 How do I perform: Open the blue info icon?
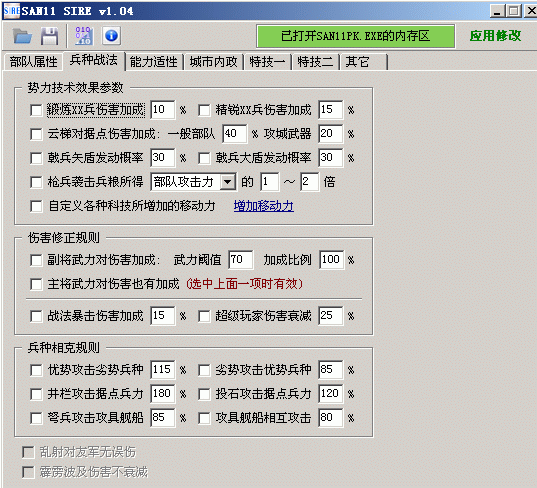coord(111,36)
